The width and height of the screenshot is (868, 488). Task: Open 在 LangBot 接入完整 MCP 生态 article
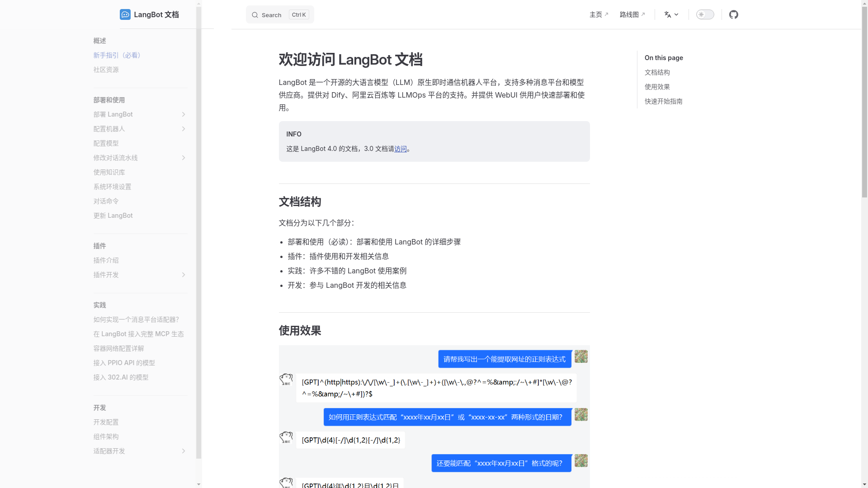click(138, 334)
